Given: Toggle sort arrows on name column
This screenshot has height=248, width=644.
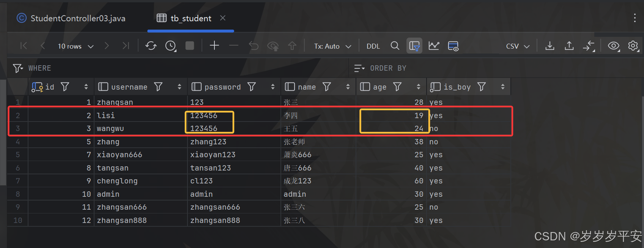Looking at the screenshot, I should click(348, 87).
